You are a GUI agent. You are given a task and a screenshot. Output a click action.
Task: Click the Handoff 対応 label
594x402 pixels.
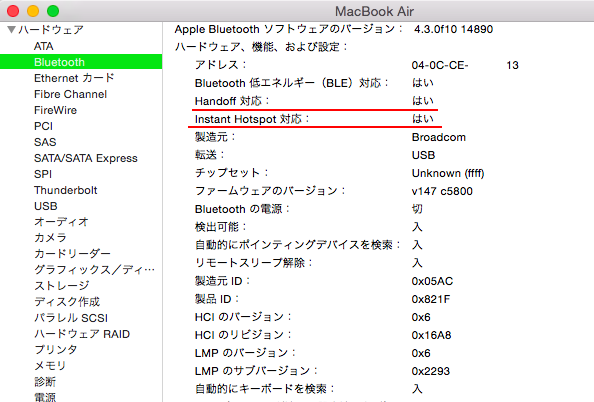coord(232,101)
